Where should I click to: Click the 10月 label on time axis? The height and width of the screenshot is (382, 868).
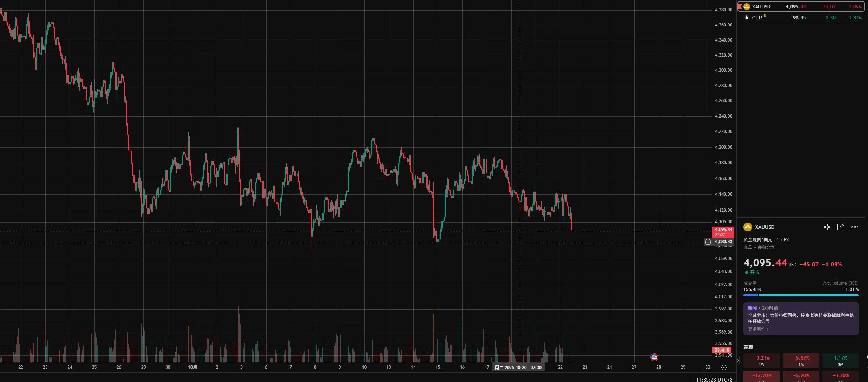pos(193,367)
